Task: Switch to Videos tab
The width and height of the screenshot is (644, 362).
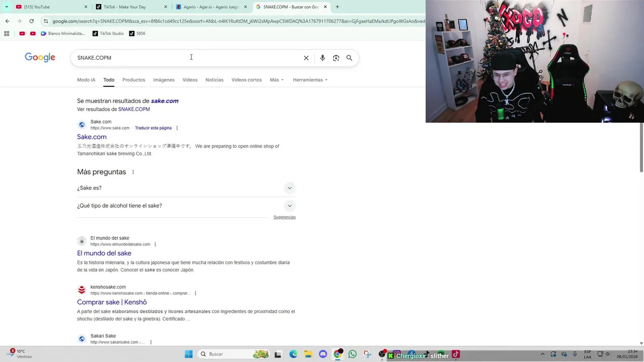Action: [190, 80]
